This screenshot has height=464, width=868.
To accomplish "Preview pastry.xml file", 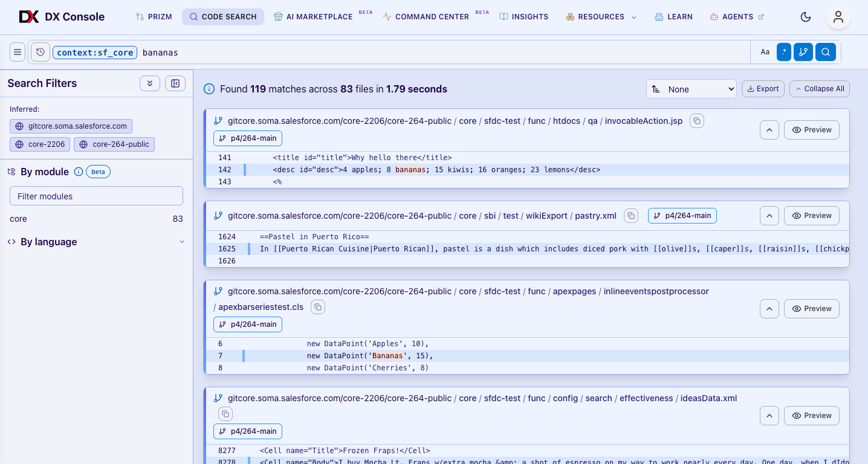I will 812,216.
